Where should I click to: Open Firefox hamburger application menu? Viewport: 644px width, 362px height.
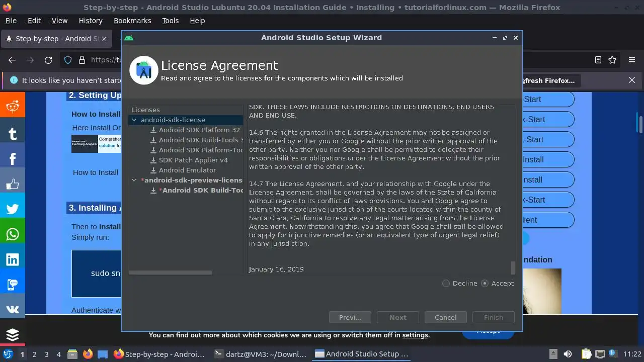[x=632, y=60]
